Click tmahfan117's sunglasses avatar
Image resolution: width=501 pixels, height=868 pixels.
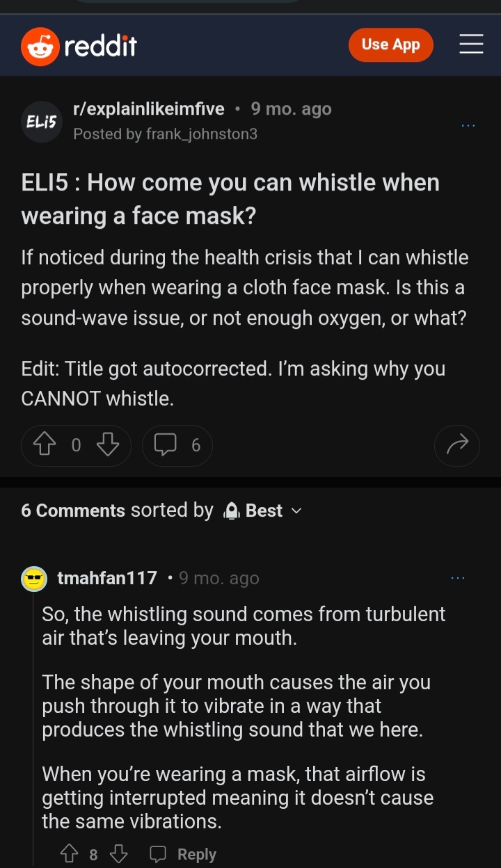point(33,578)
